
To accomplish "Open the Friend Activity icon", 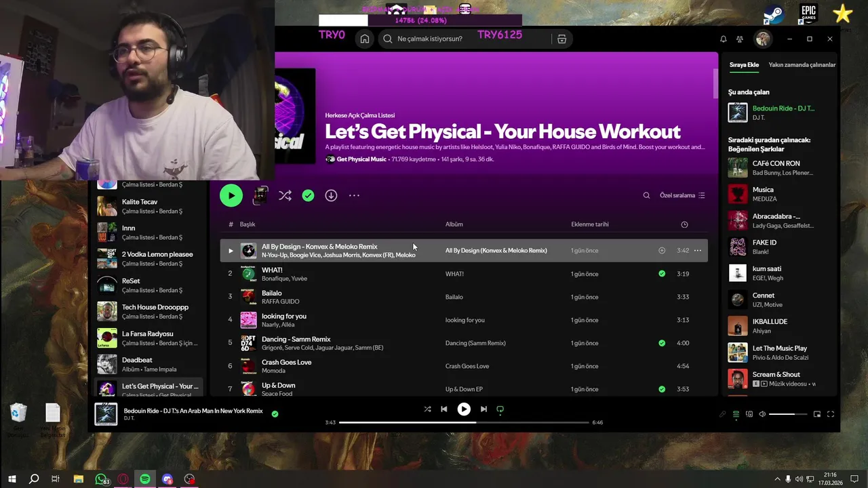I will (x=740, y=39).
